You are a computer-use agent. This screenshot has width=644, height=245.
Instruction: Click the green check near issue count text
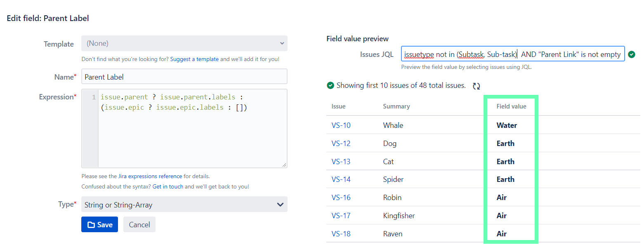(330, 85)
